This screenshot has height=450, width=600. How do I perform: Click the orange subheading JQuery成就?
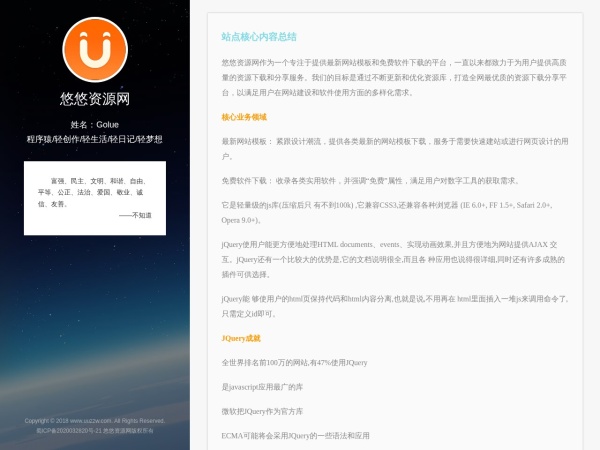[x=241, y=339]
